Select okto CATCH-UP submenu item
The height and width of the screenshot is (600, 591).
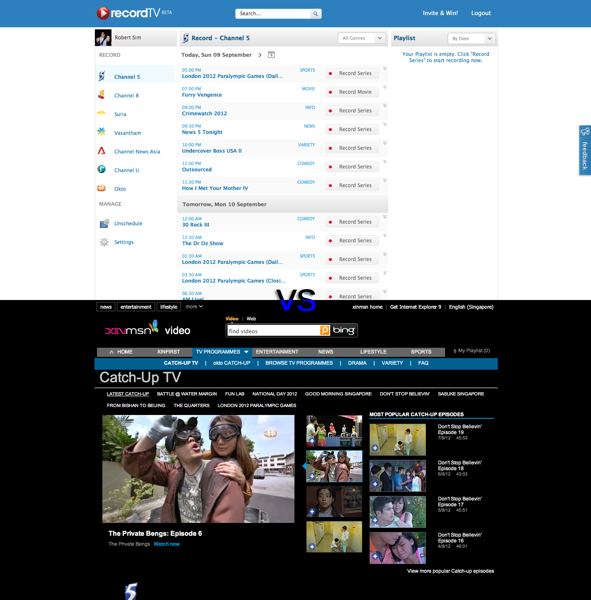click(x=232, y=363)
